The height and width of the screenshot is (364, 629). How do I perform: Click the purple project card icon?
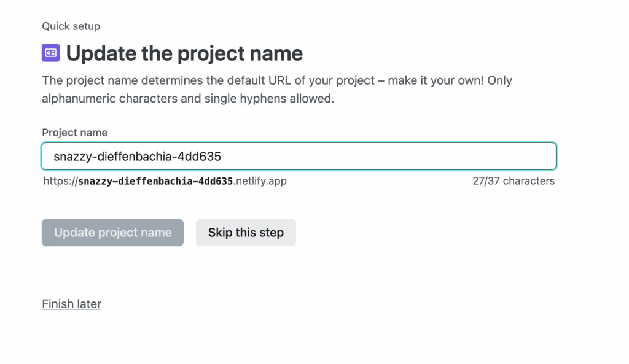51,53
